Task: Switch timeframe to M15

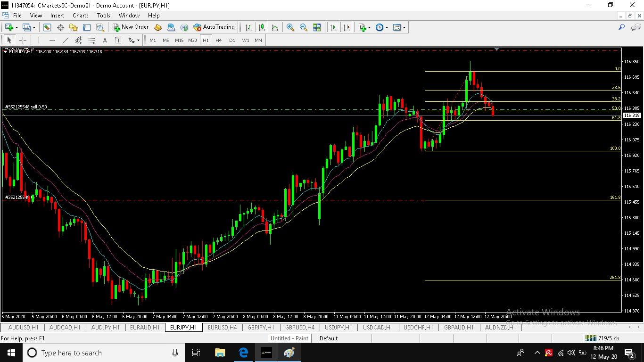Action: tap(179, 40)
